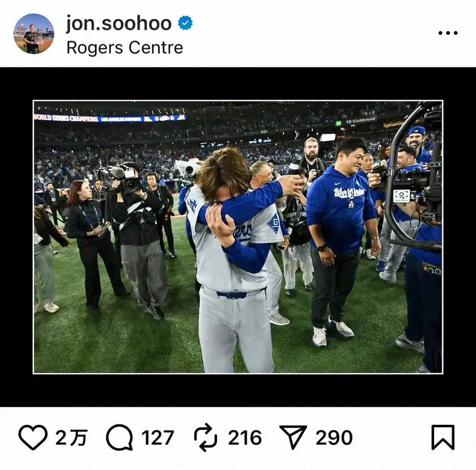Open the jon.soohoo username link

pos(119,23)
